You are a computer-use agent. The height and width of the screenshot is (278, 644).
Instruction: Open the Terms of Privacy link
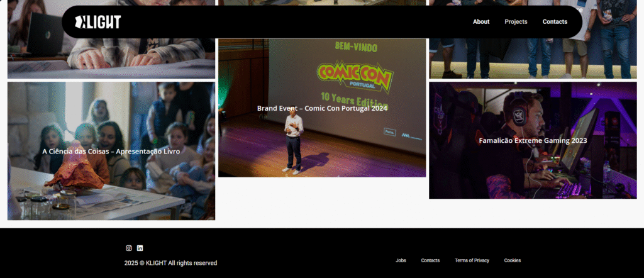coord(472,260)
